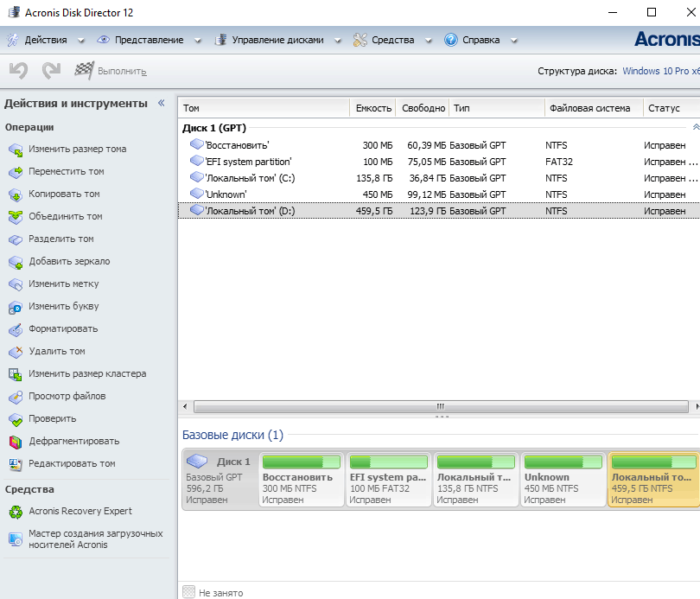Click the Defragment icon (Дефрагментировать)
Screen dimensions: 700x599
[16, 442]
